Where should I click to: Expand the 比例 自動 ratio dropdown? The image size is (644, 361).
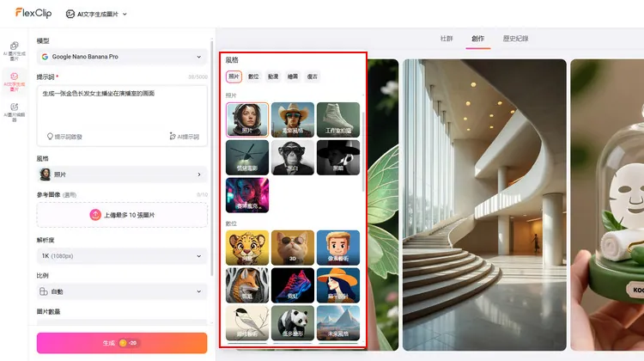(x=121, y=291)
